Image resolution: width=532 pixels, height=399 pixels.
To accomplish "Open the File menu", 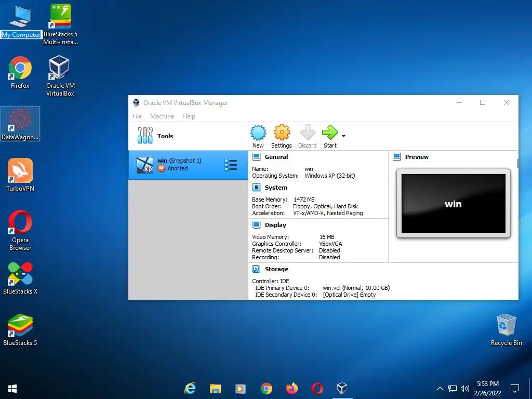I will point(137,116).
